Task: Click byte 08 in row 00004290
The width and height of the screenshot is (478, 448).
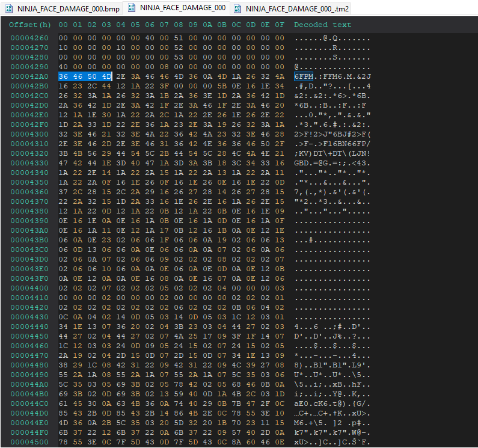Action: (164, 67)
